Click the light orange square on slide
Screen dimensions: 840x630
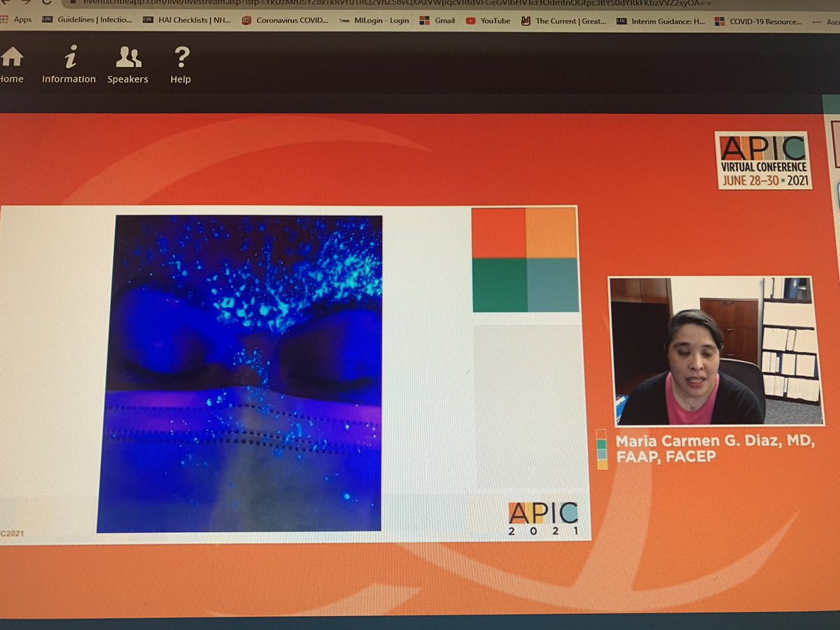tap(552, 233)
